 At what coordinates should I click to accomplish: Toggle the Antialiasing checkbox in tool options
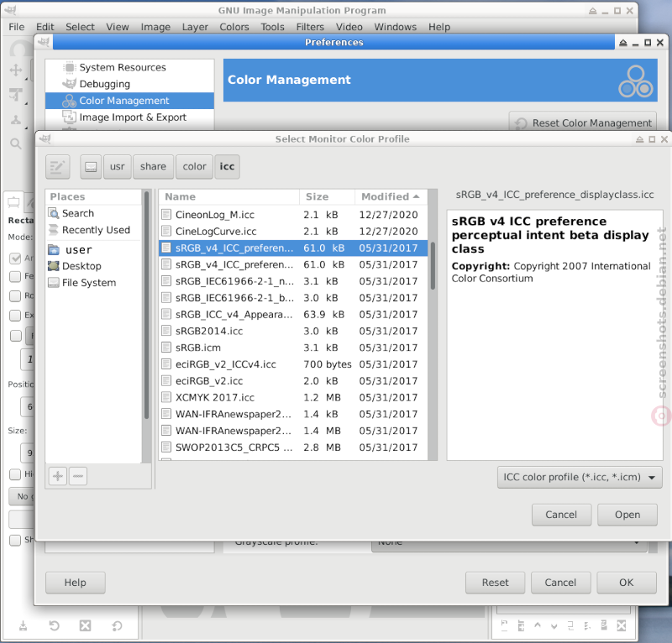pos(15,258)
